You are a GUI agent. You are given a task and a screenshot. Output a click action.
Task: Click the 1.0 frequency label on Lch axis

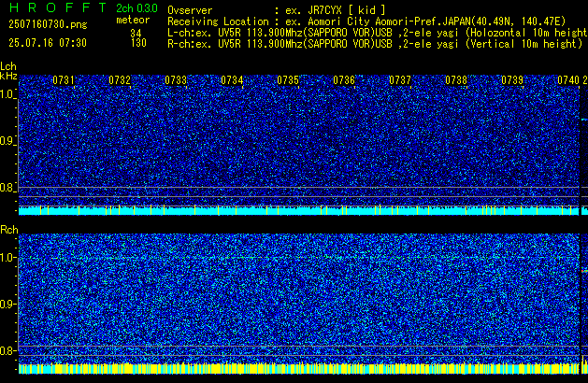(7, 94)
